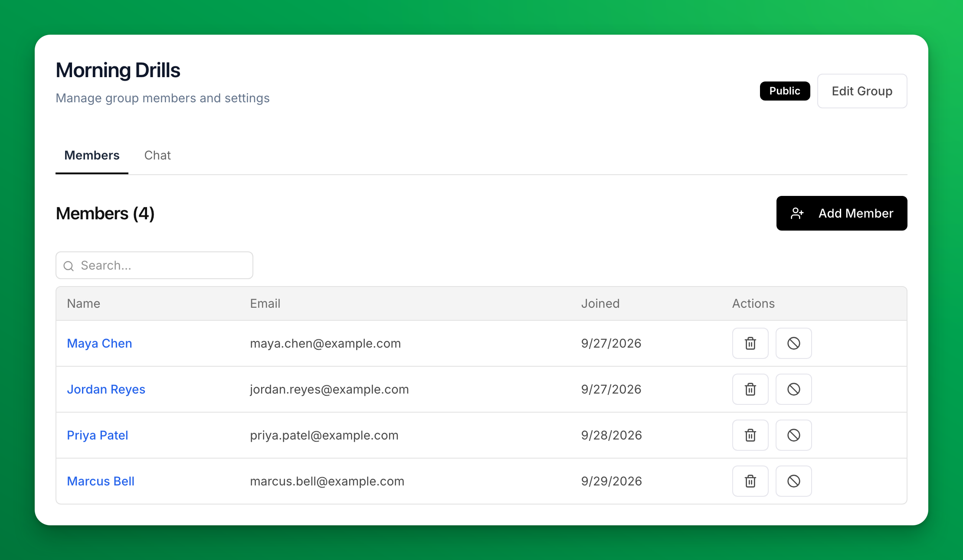The image size is (963, 560).
Task: Delete Maya Chen with trash icon
Action: pyautogui.click(x=750, y=343)
